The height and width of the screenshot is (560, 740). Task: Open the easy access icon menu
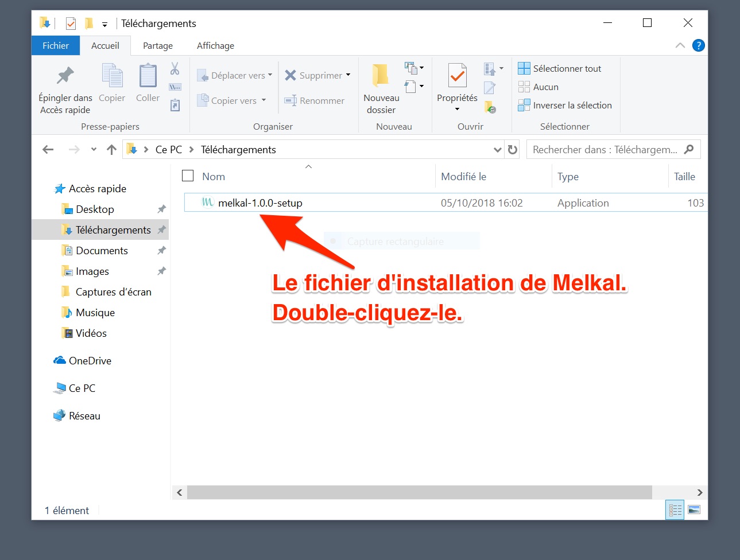tap(414, 87)
